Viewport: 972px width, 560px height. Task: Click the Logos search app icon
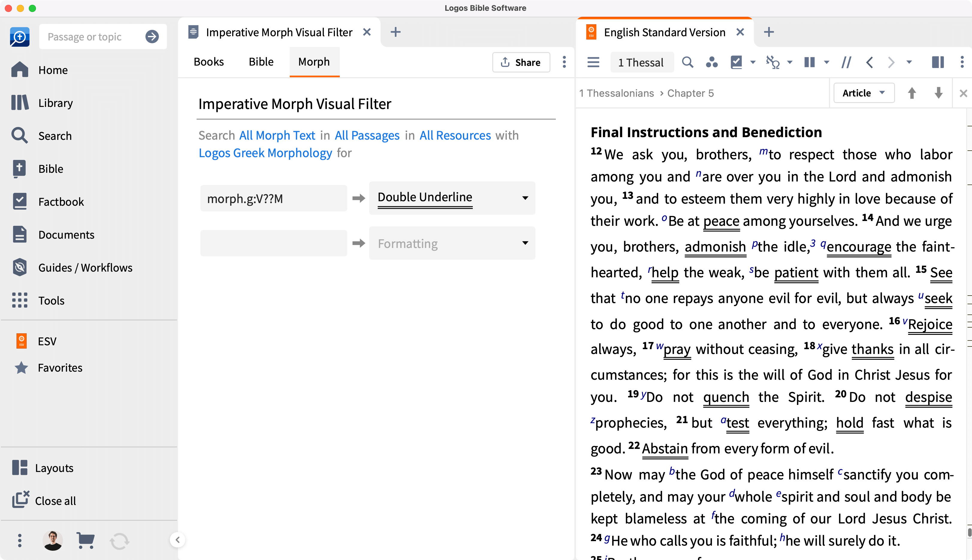point(19,37)
